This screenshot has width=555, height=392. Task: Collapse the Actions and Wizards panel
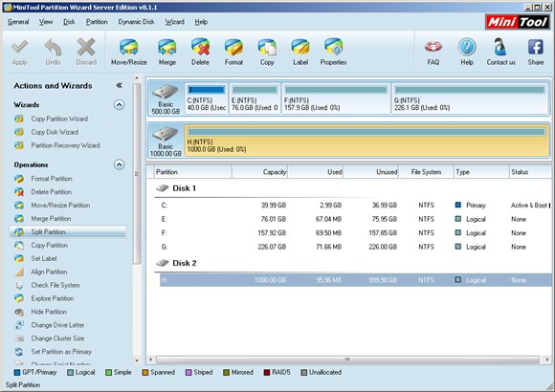coord(119,85)
